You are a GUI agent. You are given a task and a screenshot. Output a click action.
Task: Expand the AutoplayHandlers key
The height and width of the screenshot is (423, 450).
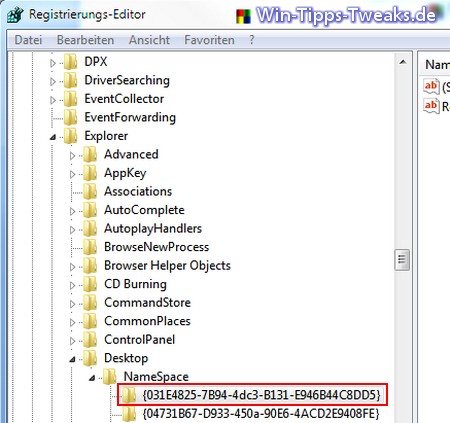(72, 230)
